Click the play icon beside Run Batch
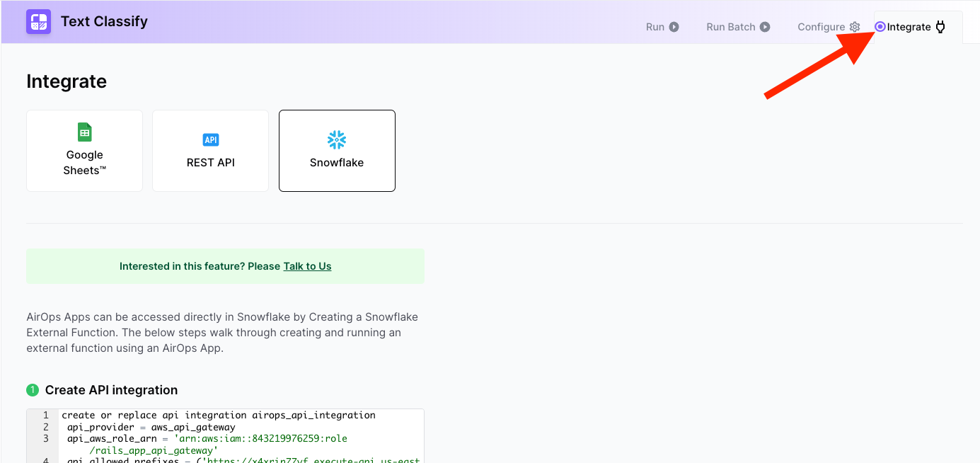Image resolution: width=980 pixels, height=463 pixels. (x=765, y=27)
